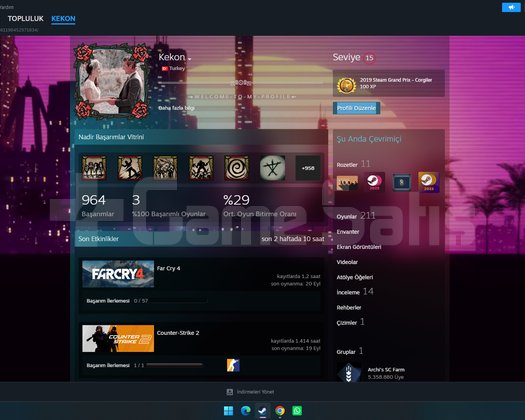The width and height of the screenshot is (525, 420).
Task: Show the remaining +958 achievements
Action: (x=308, y=168)
